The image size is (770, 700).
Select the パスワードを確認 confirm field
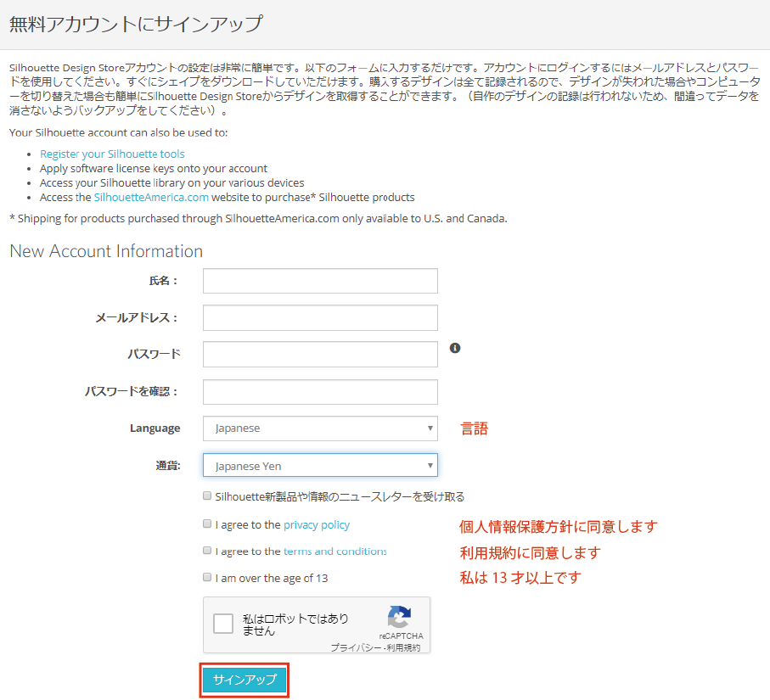(x=320, y=391)
